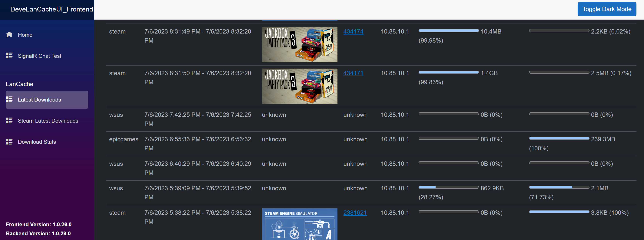Click cache miss bar showing 2.1MB
644x240 pixels.
coord(559,187)
